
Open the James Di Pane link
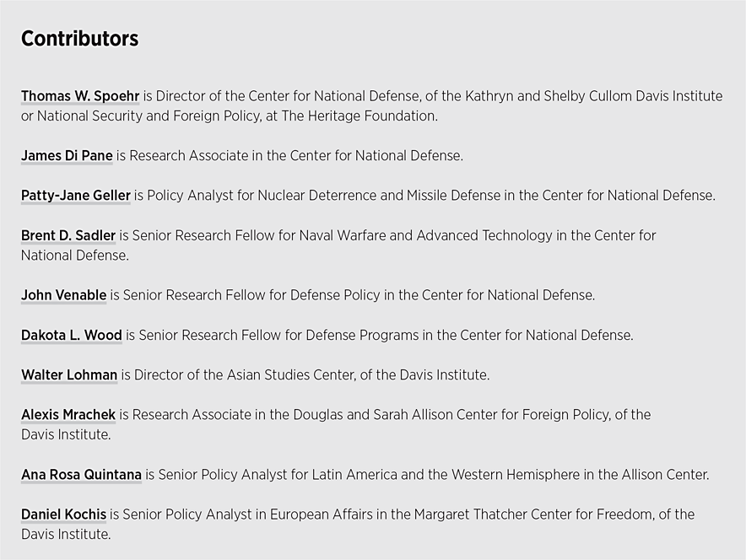[x=67, y=156]
